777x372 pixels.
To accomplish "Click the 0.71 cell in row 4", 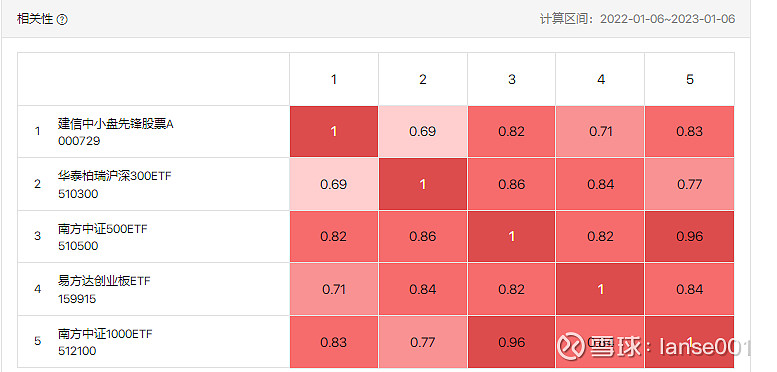I will pyautogui.click(x=334, y=289).
